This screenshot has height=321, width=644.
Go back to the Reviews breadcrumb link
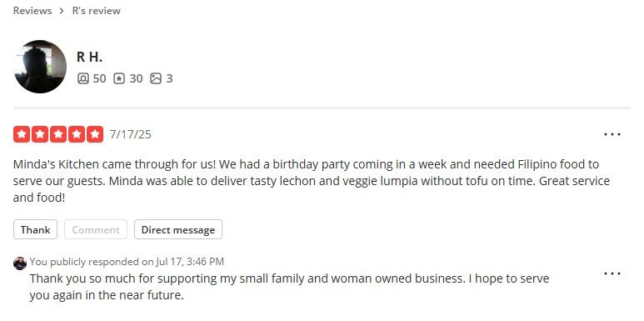pyautogui.click(x=32, y=11)
